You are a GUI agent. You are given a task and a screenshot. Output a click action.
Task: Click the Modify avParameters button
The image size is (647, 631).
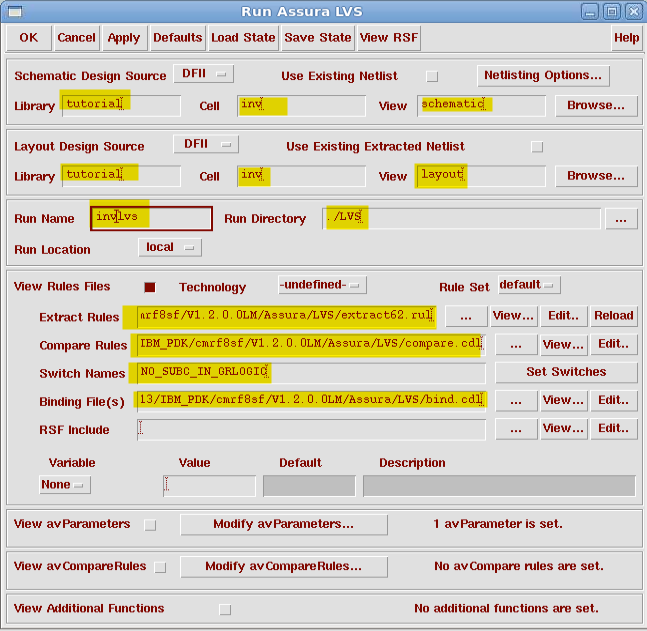point(283,524)
